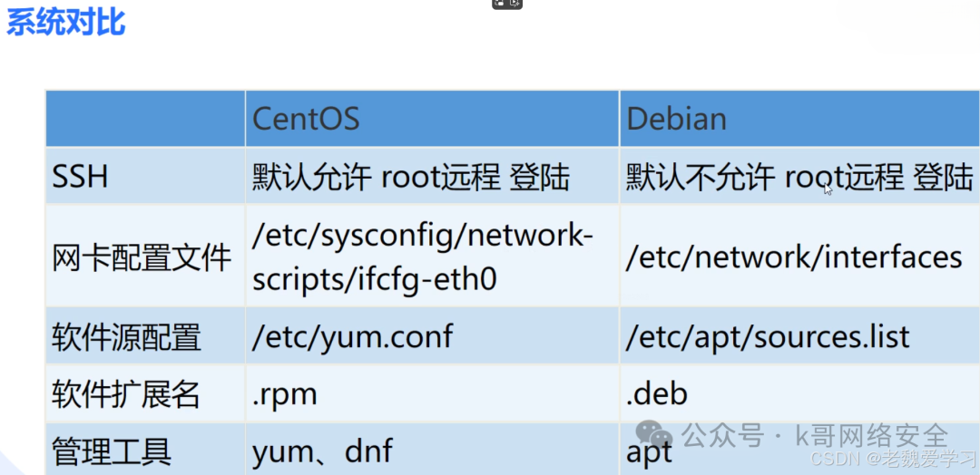Select the Debian column header

point(799,119)
